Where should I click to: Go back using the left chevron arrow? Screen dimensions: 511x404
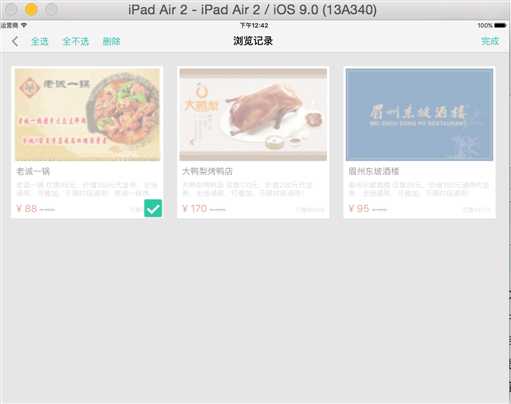pos(15,42)
